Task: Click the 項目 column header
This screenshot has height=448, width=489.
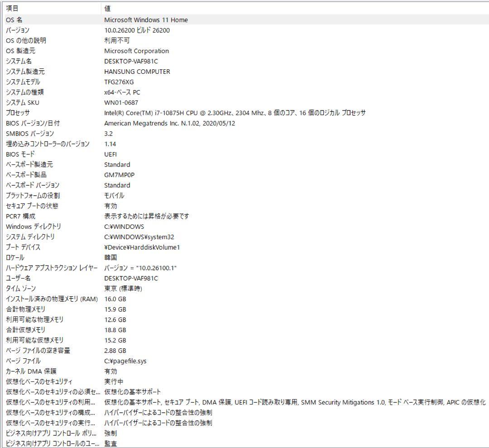Action: [45, 8]
